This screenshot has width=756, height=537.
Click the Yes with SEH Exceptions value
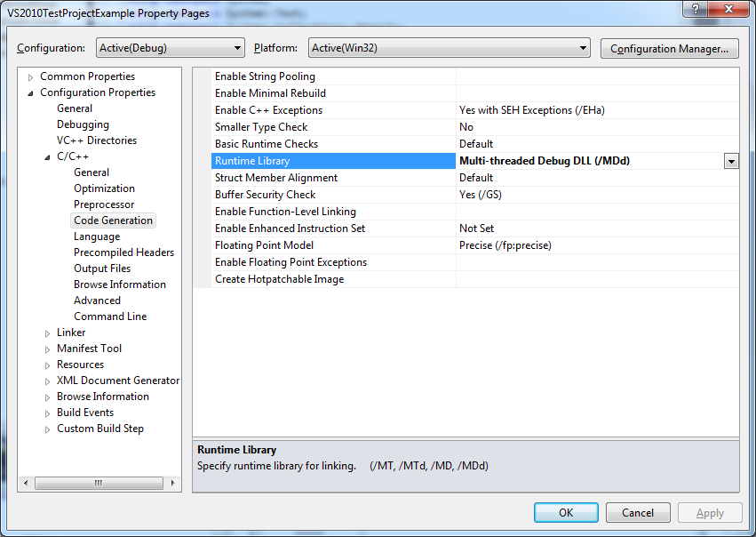532,110
